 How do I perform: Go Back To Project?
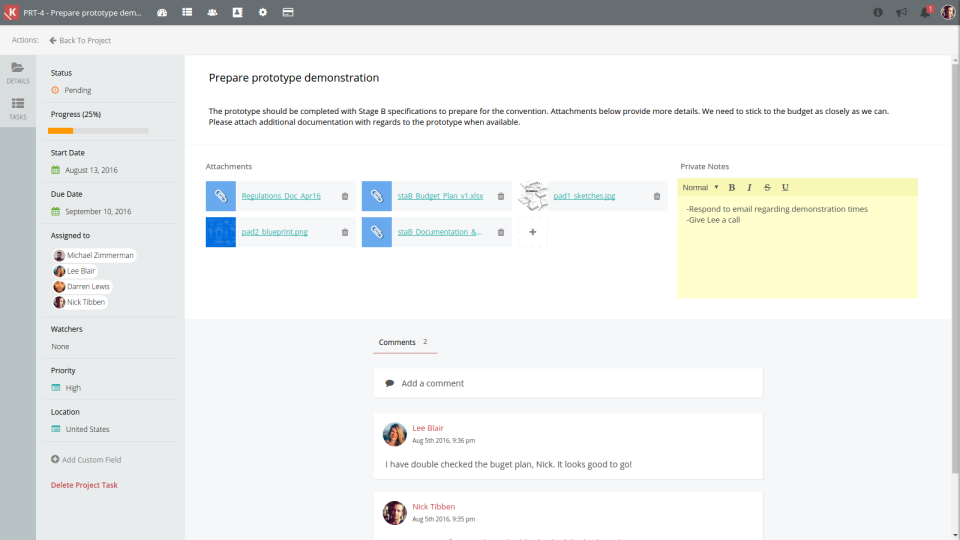pos(80,40)
